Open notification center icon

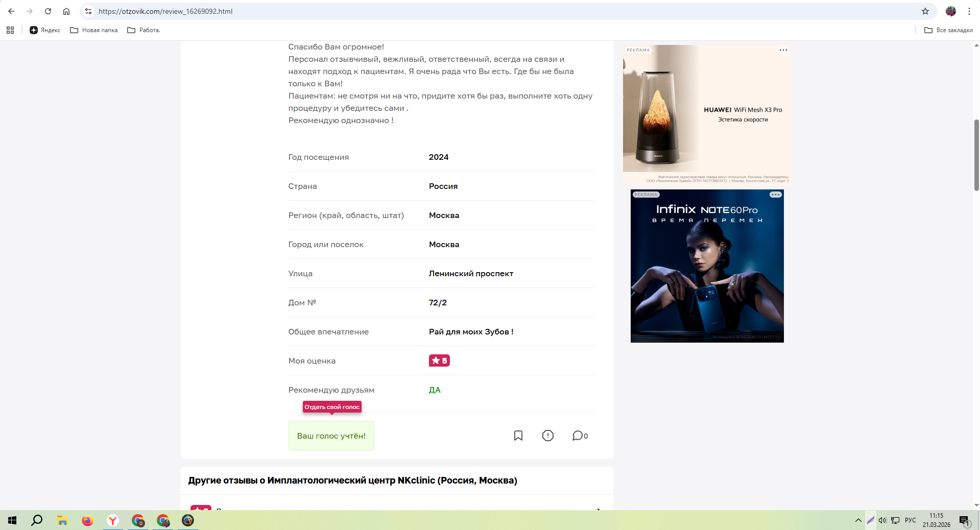pos(965,520)
